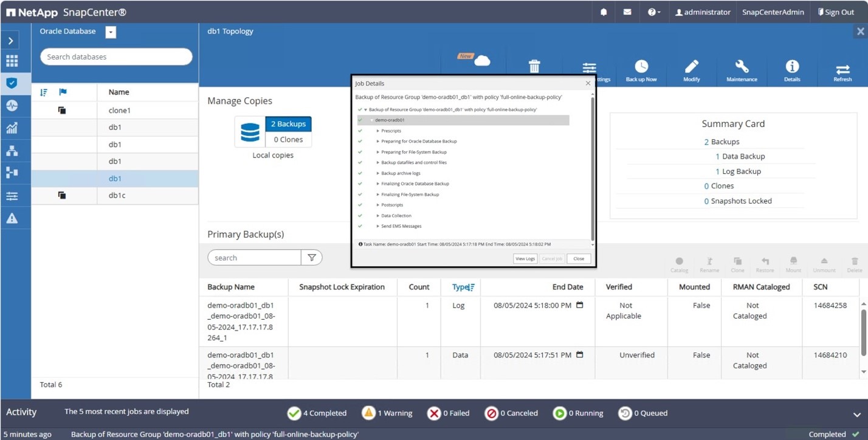The height and width of the screenshot is (440, 868).
Task: Click Close button in Job Details
Action: tap(579, 258)
